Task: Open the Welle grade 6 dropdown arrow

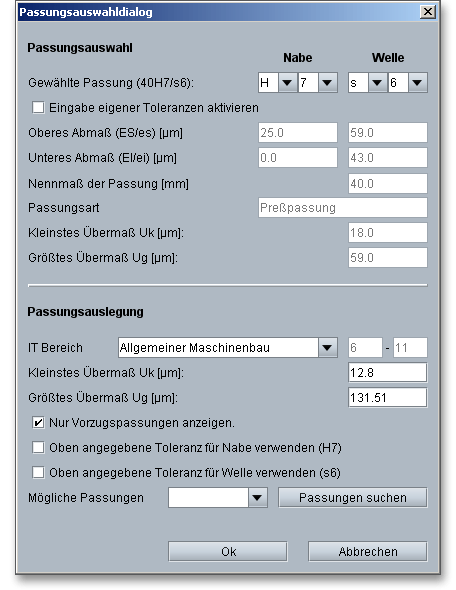Action: [x=417, y=82]
